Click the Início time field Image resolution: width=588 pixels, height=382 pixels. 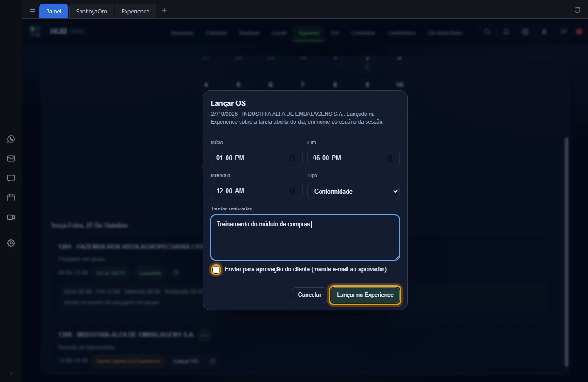pyautogui.click(x=256, y=158)
